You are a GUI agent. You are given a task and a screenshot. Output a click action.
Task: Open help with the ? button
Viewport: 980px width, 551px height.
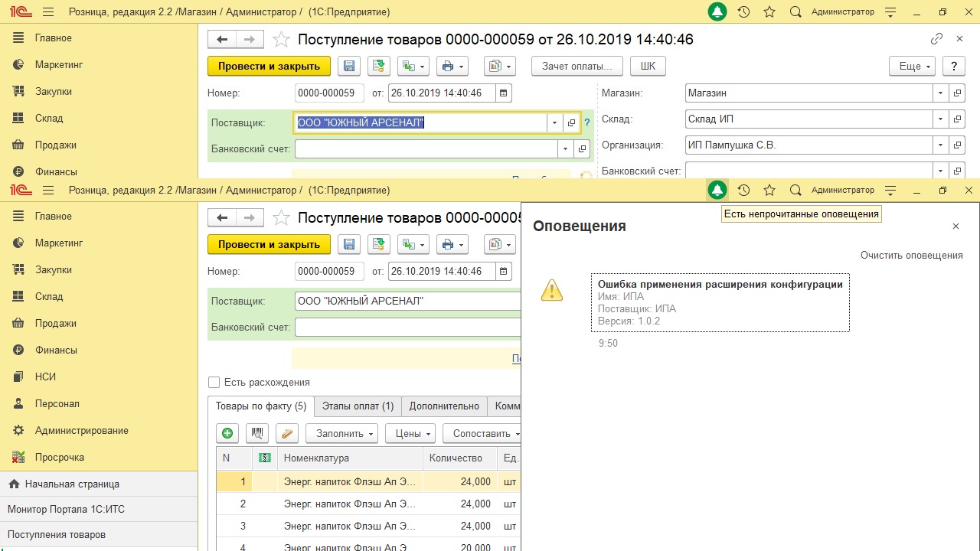(953, 66)
